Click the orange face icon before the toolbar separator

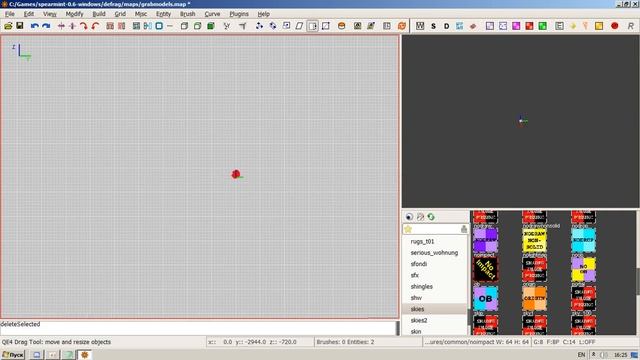coord(402,26)
